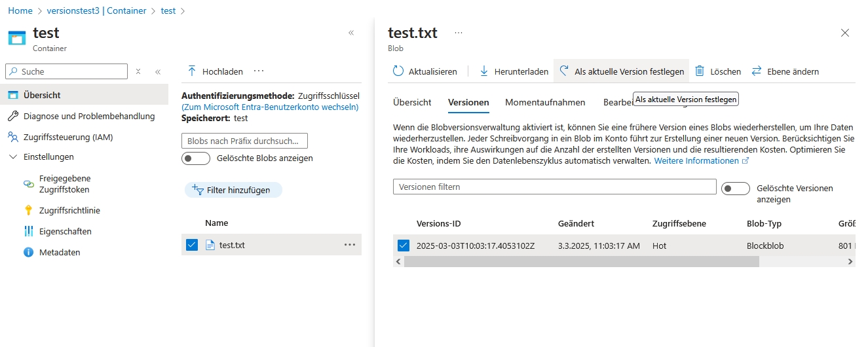Open Freigegebene Zugriffstoken

pos(64,184)
